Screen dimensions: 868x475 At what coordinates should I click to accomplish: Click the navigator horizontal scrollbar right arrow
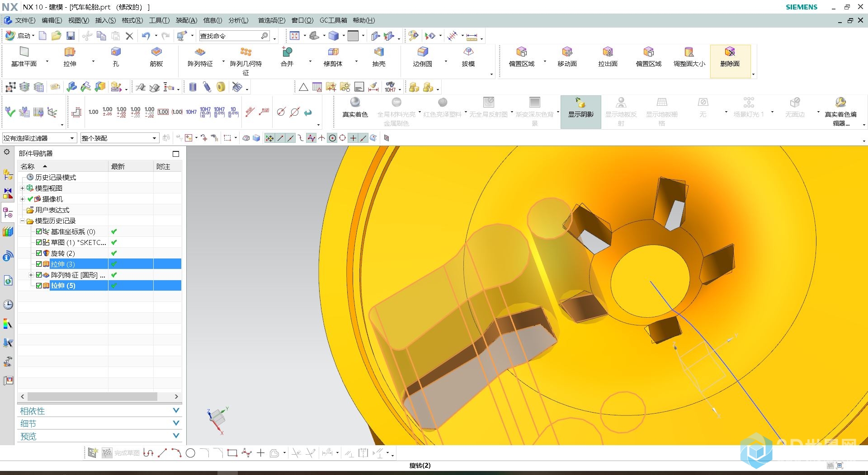point(176,396)
